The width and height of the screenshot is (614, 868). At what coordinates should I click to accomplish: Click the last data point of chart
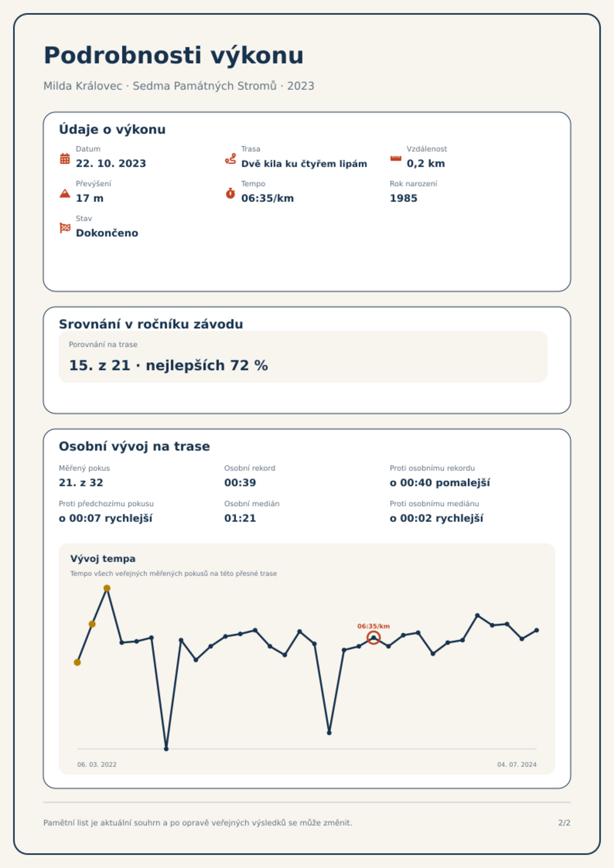(537, 630)
